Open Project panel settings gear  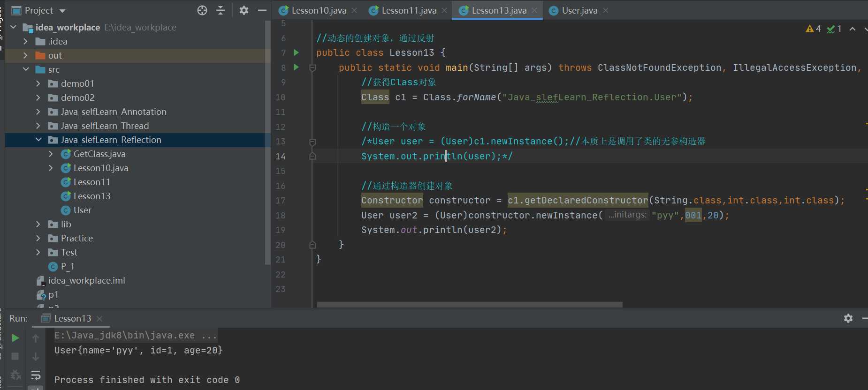[x=244, y=10]
